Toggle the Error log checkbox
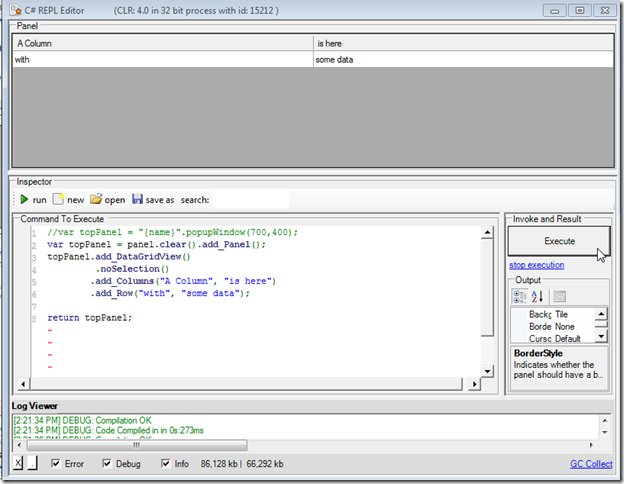 coord(56,464)
